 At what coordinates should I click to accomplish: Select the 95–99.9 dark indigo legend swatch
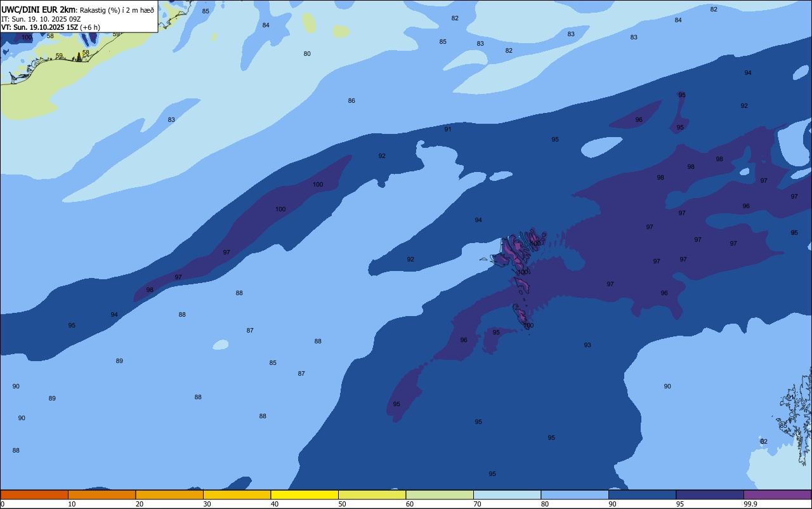point(710,494)
